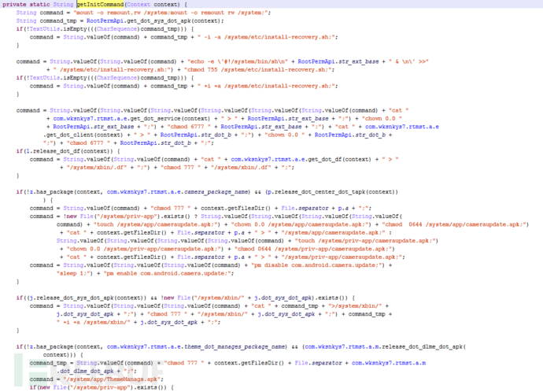Click the " +i +a /system/etc/install-recovery.sh;" string
The width and height of the screenshot is (543, 392).
point(268,86)
